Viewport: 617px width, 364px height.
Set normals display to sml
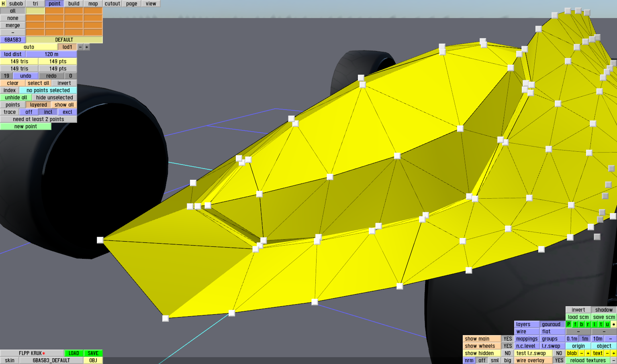pyautogui.click(x=495, y=360)
